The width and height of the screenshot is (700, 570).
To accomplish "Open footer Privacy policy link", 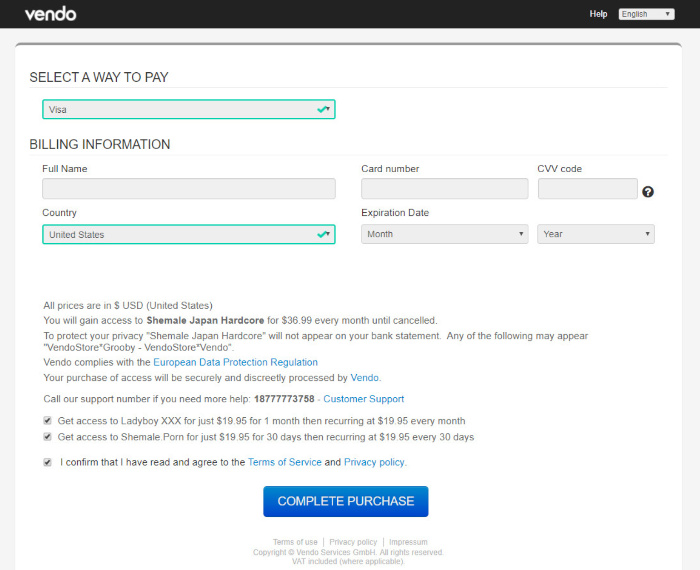I will pyautogui.click(x=353, y=542).
